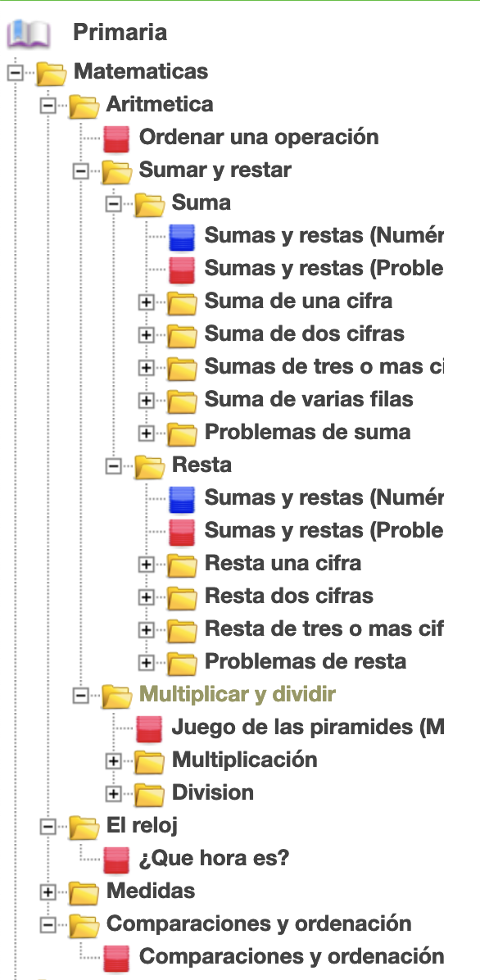This screenshot has height=980, width=480.
Task: Open Comparaciones y ordenación activity link
Action: pyautogui.click(x=292, y=956)
